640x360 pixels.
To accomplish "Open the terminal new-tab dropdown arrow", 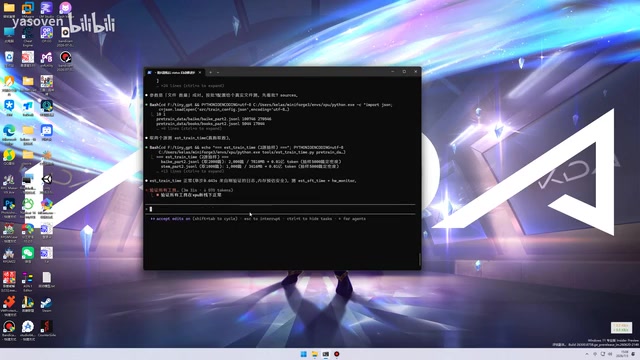I will pos(218,72).
